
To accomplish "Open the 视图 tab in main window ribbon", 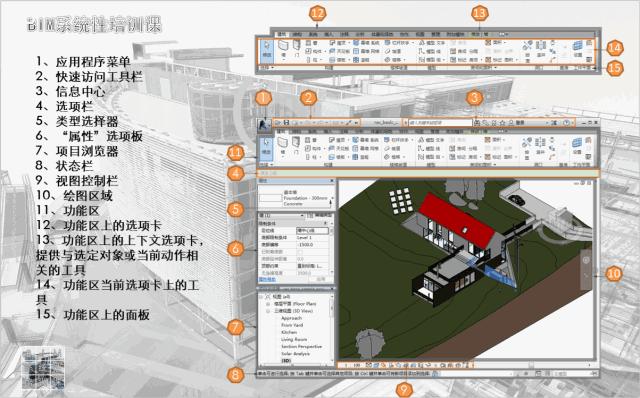I will 420,131.
